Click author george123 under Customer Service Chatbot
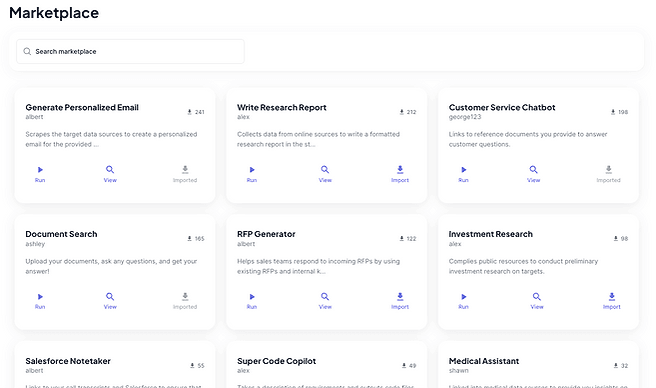The image size is (656, 388). [465, 117]
